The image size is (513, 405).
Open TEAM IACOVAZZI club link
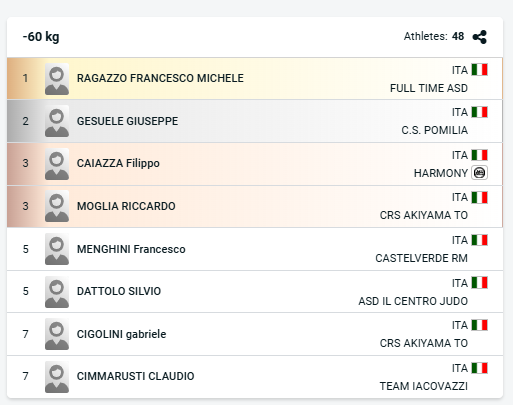(424, 386)
